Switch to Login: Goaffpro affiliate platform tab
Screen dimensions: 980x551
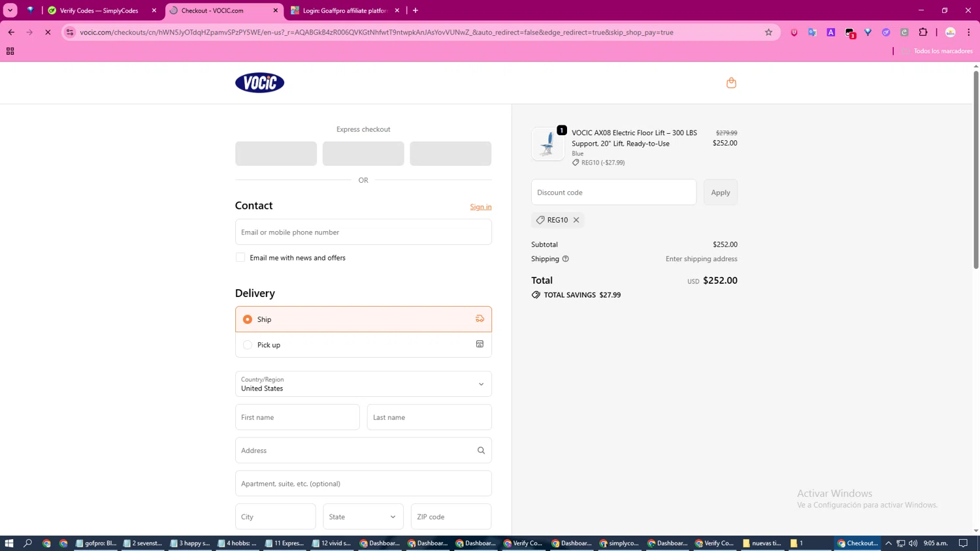click(344, 10)
